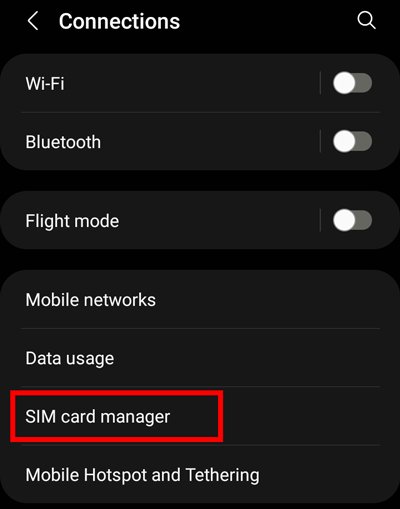Screen dimensions: 400x509
Task: Open the Data usage entry
Action: (200, 358)
